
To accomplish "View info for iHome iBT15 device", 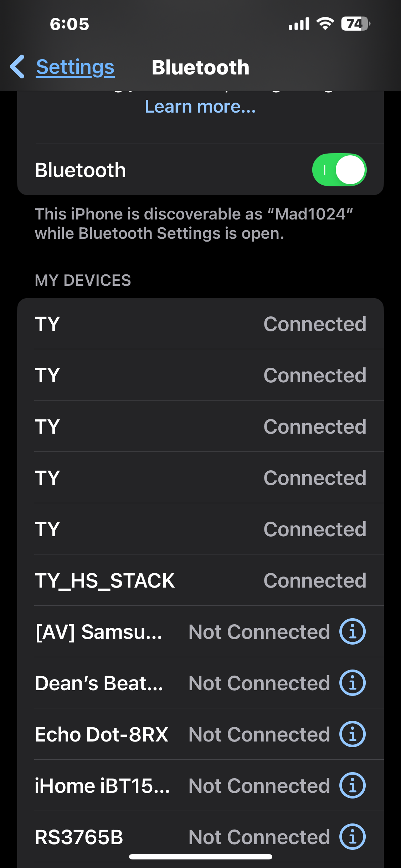I will pyautogui.click(x=352, y=785).
